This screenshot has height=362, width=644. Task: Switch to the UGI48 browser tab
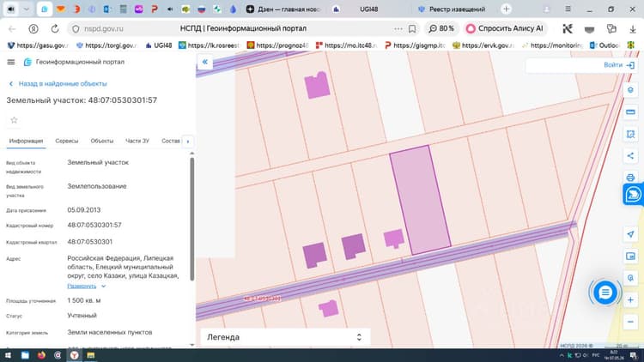[x=368, y=9]
